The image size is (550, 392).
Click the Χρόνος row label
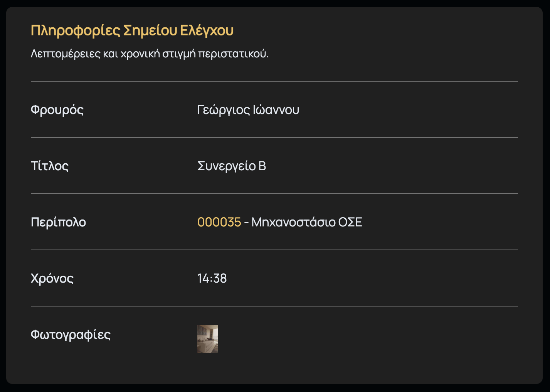[x=52, y=278]
